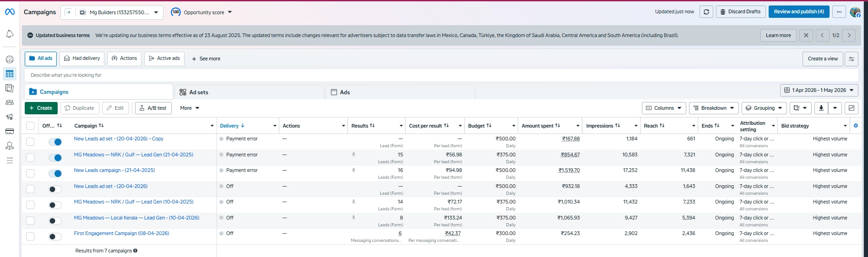Open Audiences people icon in sidebar
Image resolution: width=868 pixels, height=257 pixels.
pos(10,102)
